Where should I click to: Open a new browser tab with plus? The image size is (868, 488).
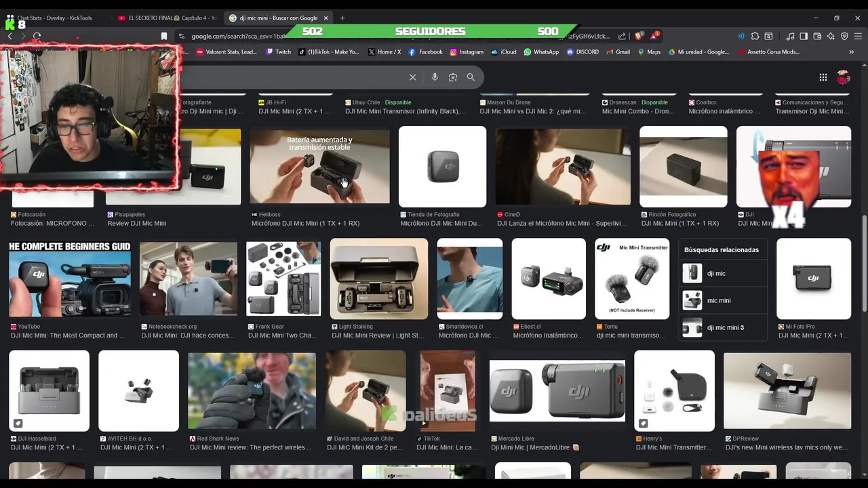(342, 18)
